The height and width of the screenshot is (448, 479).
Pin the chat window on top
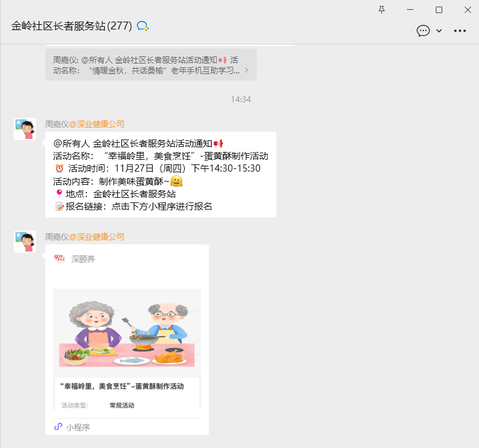(382, 9)
